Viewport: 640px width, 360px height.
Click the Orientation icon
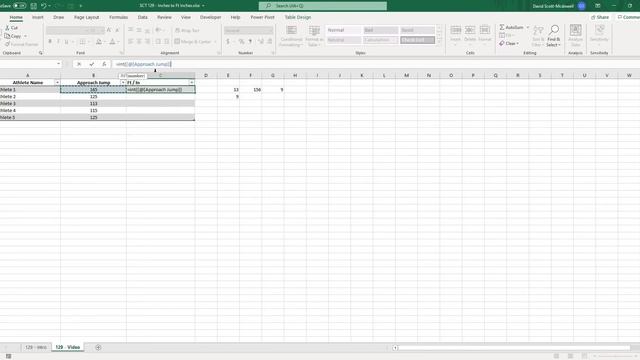(158, 30)
